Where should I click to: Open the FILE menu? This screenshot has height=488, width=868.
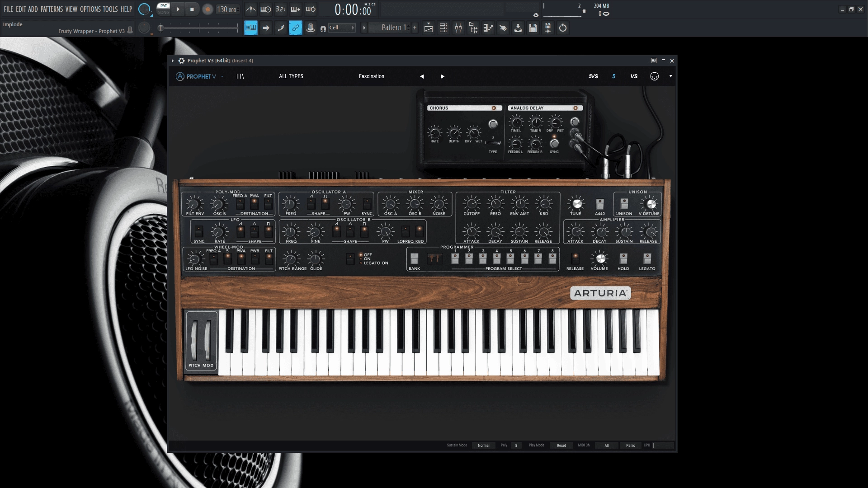tap(9, 9)
